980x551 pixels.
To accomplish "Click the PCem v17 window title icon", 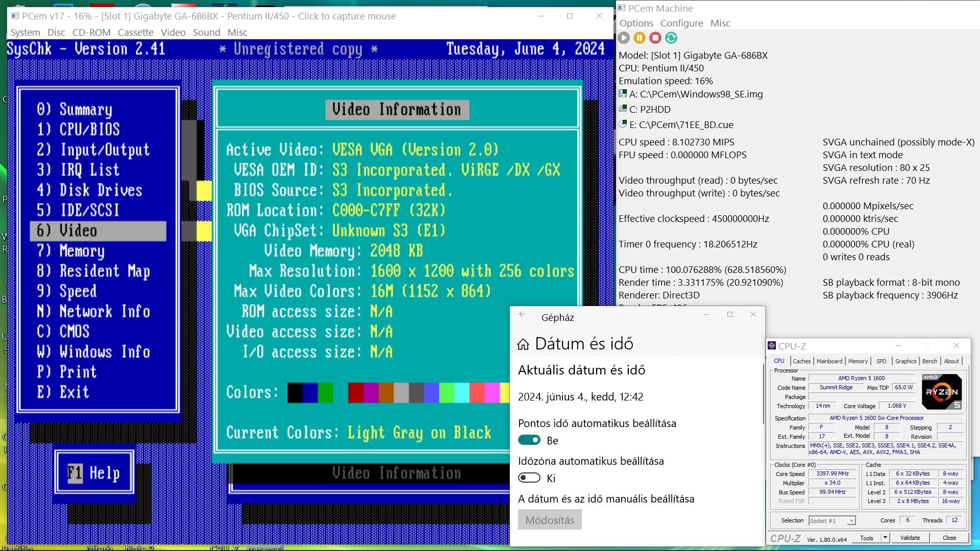I will click(15, 16).
